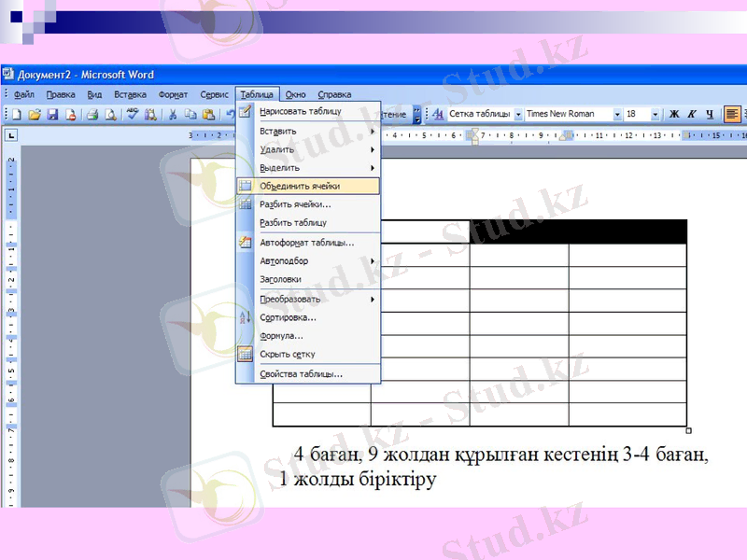Open Свойства таблицы dialog
Viewport: 747px width, 560px height.
[x=299, y=373]
